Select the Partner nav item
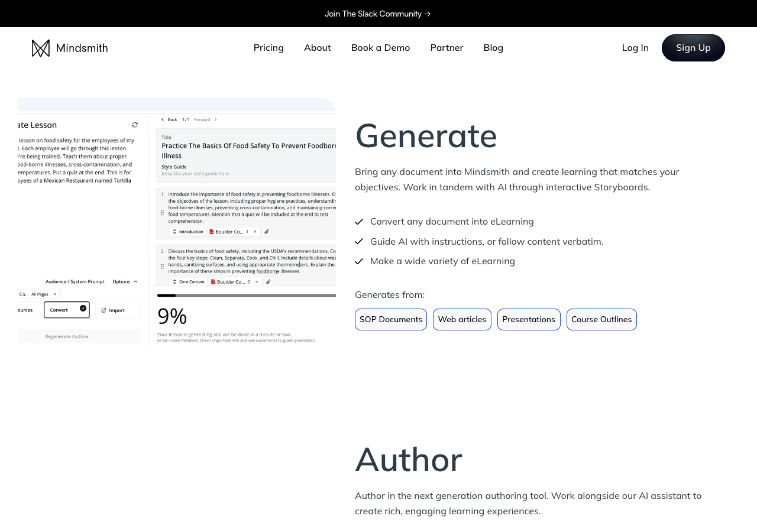 click(x=447, y=48)
